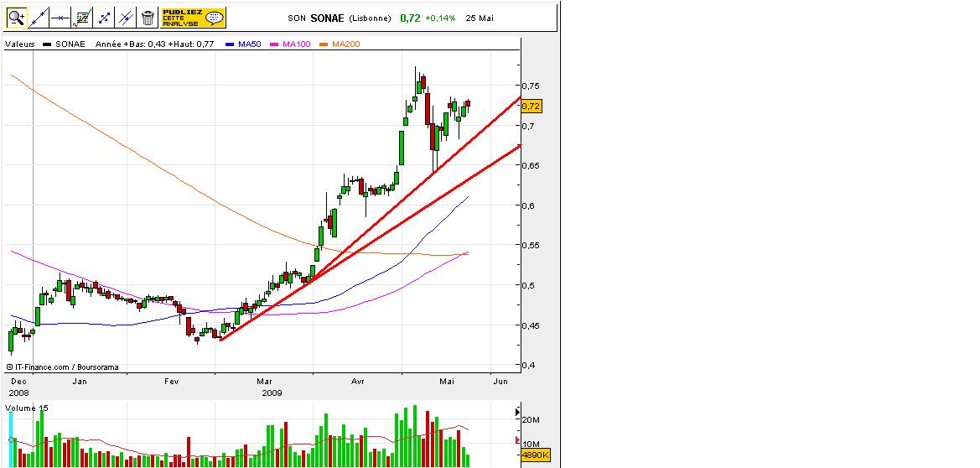Click the +0,14% change value

(x=441, y=18)
